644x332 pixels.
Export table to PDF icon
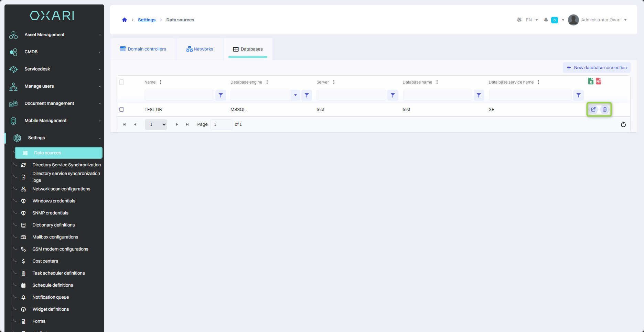[599, 81]
